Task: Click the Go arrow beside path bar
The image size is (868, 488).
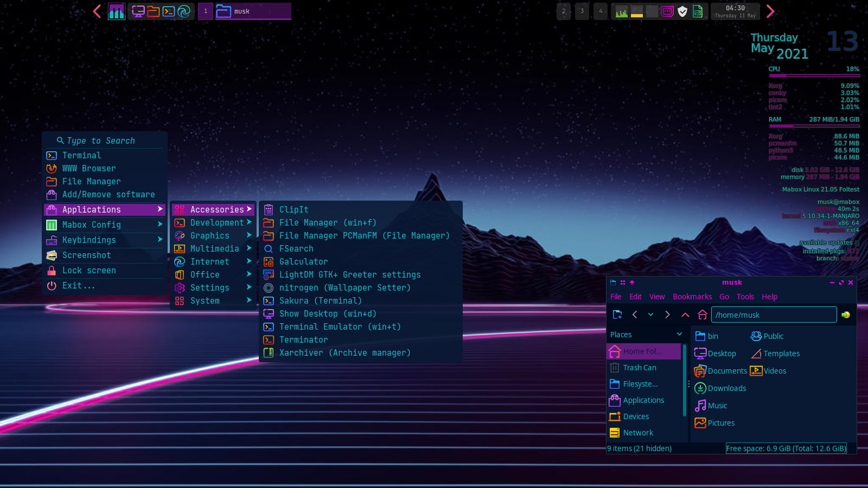Action: click(x=845, y=314)
